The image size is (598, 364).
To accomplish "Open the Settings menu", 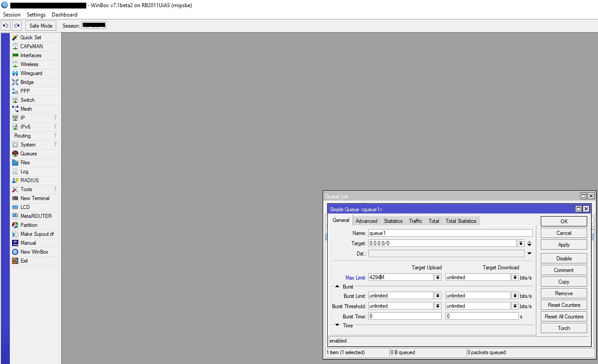I will tap(36, 15).
